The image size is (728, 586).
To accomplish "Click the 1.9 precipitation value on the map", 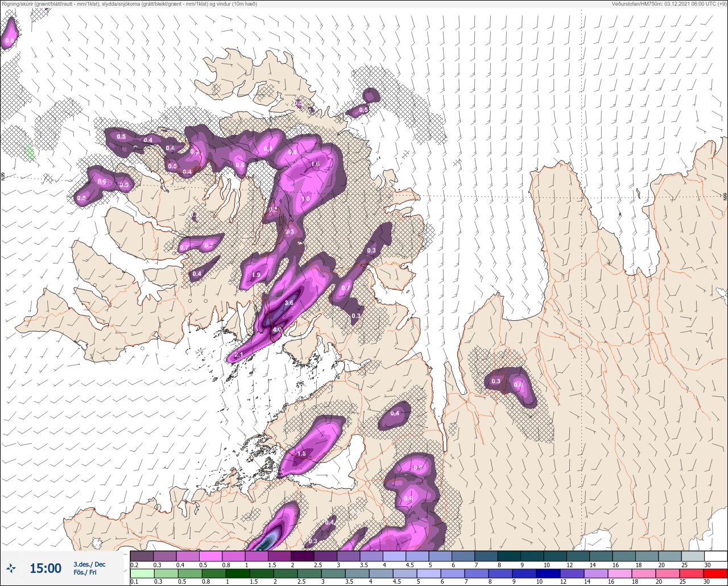I will pyautogui.click(x=256, y=275).
